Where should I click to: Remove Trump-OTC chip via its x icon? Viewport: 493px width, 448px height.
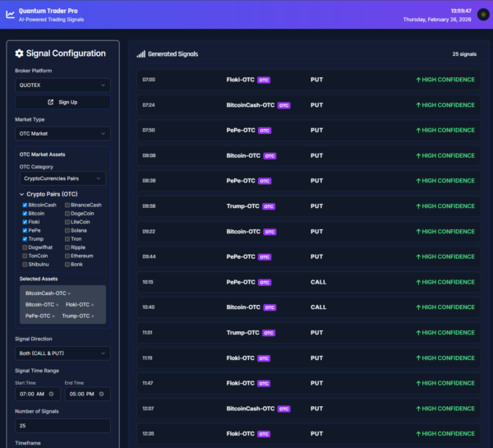point(92,316)
